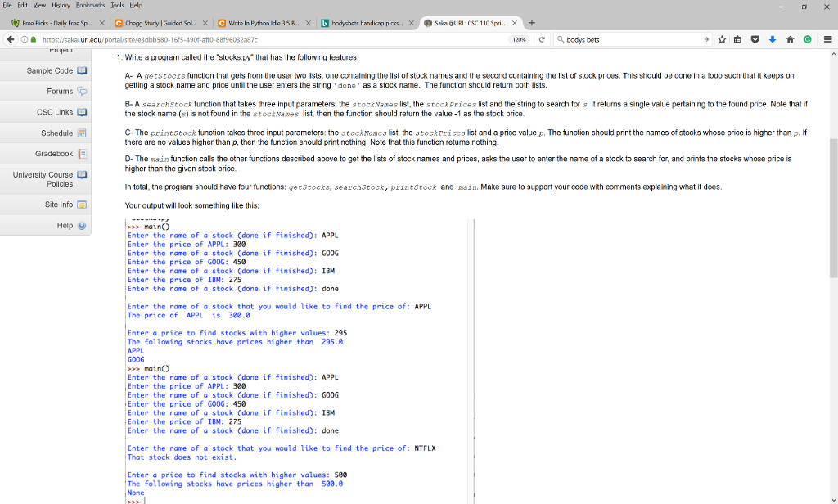The width and height of the screenshot is (838, 504).
Task: Click the Home button
Action: (x=791, y=38)
